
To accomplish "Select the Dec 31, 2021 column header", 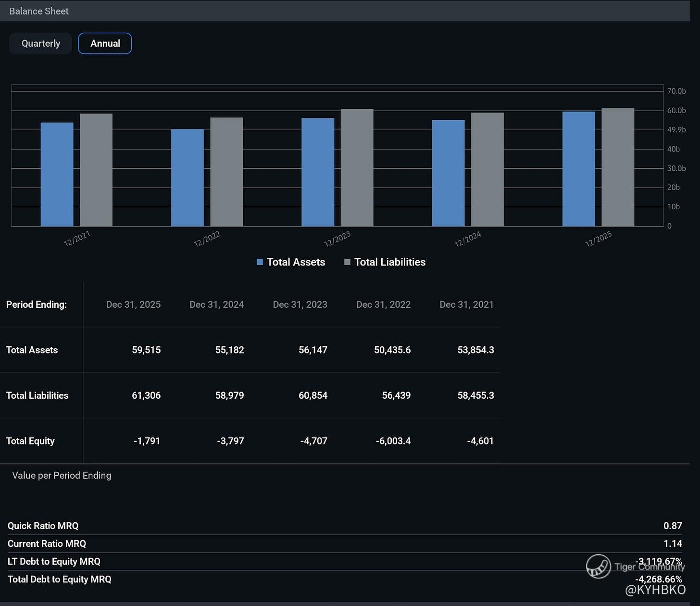I will (x=467, y=304).
